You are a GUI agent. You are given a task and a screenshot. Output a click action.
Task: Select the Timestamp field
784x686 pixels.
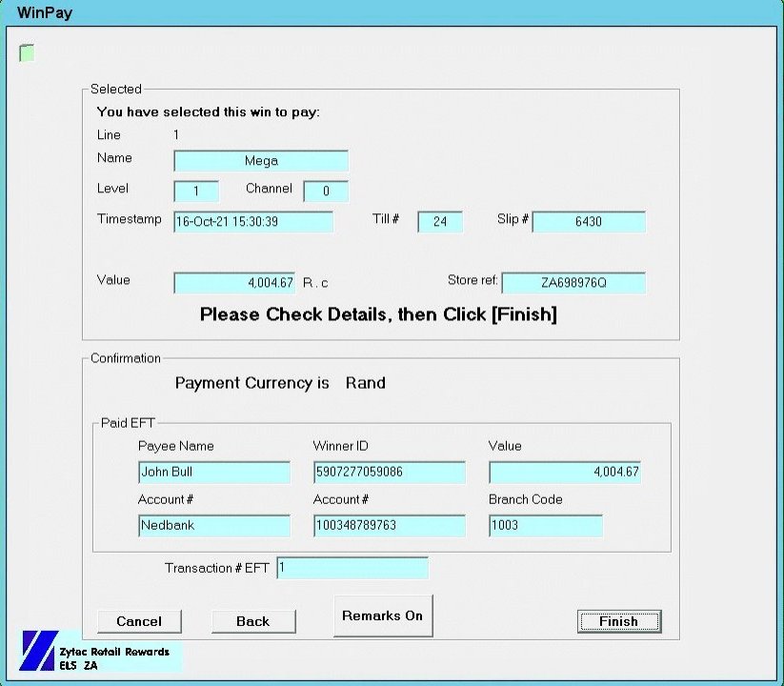(x=253, y=222)
